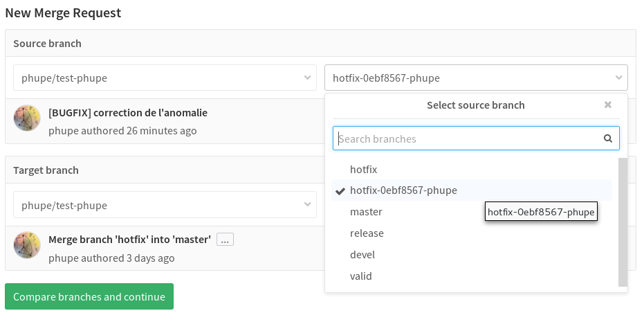This screenshot has width=644, height=322.
Task: Expand commit message ellipsis button
Action: coord(225,240)
